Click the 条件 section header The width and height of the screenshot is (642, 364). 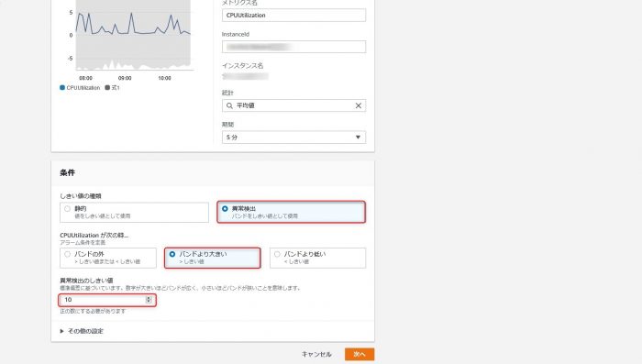point(68,172)
